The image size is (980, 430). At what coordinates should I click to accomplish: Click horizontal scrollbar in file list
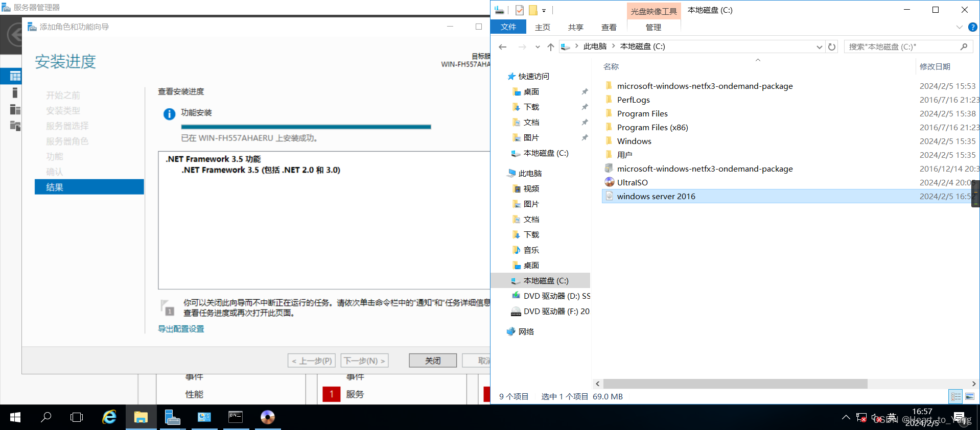pos(735,384)
